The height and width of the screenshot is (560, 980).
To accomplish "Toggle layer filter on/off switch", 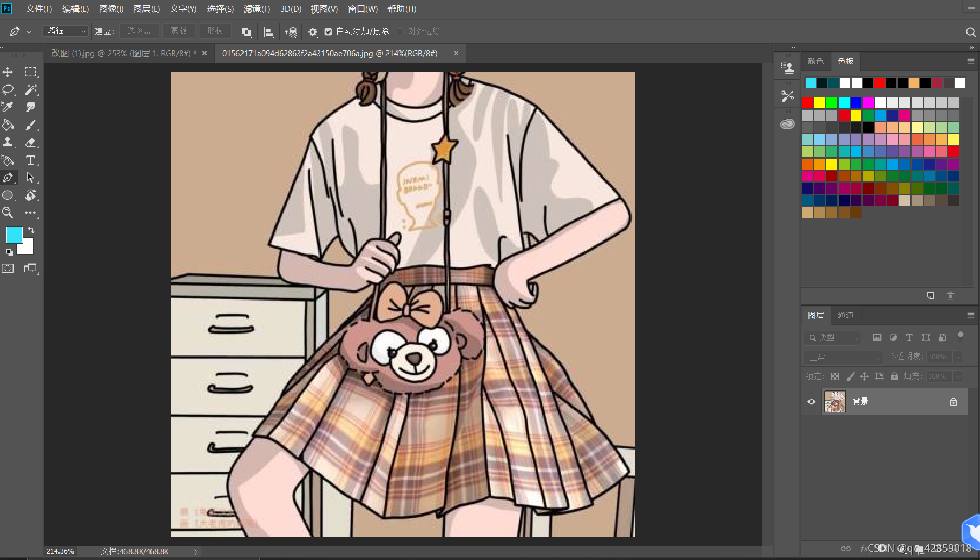I will pos(961,336).
